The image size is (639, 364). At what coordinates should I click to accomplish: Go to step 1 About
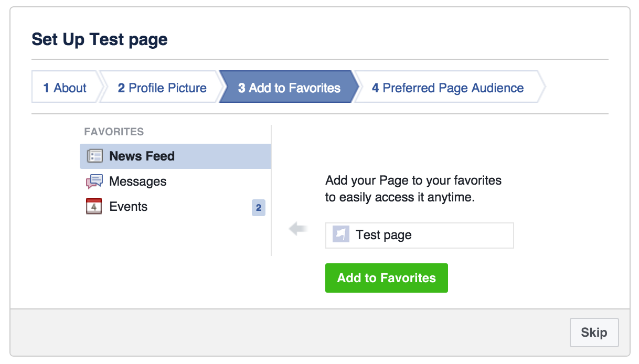(x=65, y=88)
